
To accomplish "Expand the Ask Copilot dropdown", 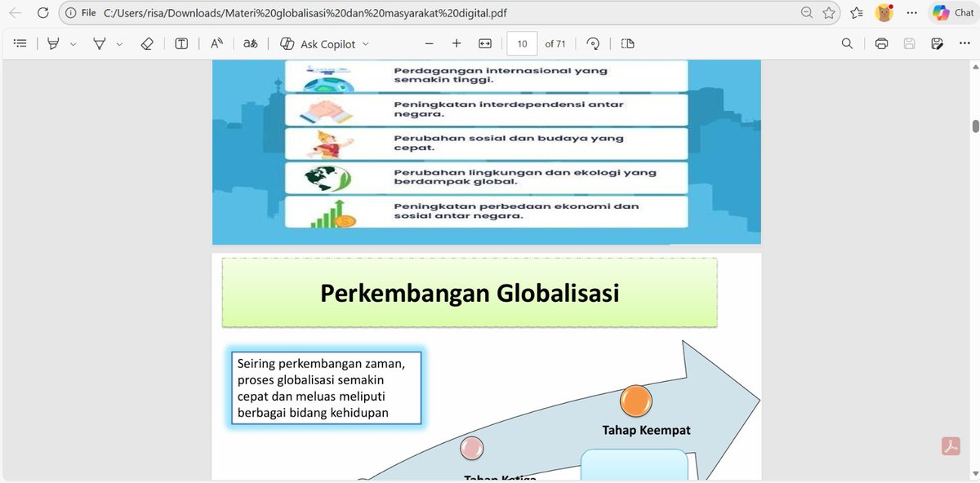I will pos(365,43).
